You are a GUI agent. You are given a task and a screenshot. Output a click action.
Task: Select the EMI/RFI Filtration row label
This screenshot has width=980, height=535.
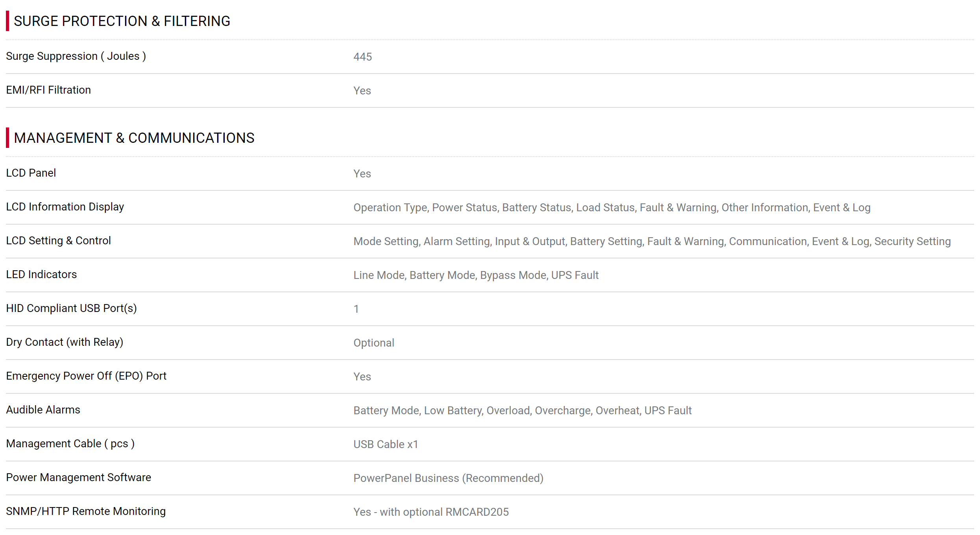pos(48,90)
